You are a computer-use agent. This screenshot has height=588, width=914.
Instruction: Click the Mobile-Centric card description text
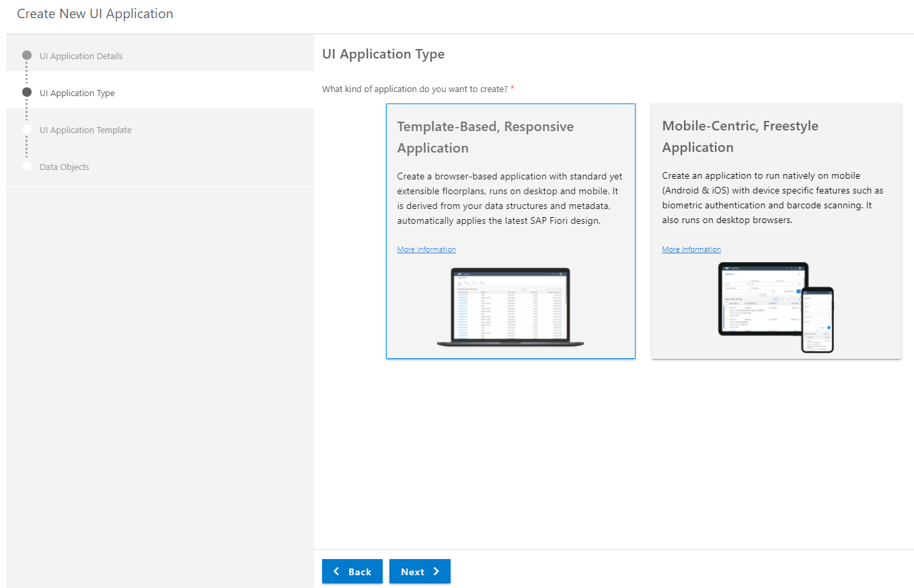[772, 198]
